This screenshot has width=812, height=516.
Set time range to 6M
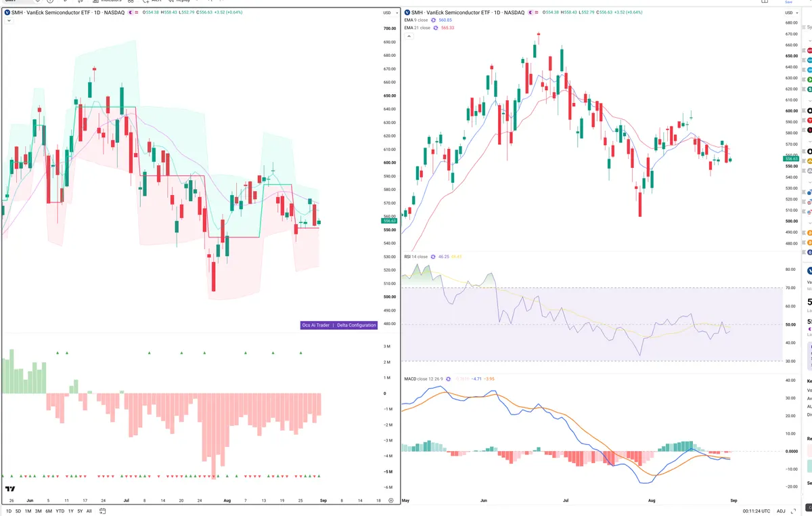tap(49, 511)
